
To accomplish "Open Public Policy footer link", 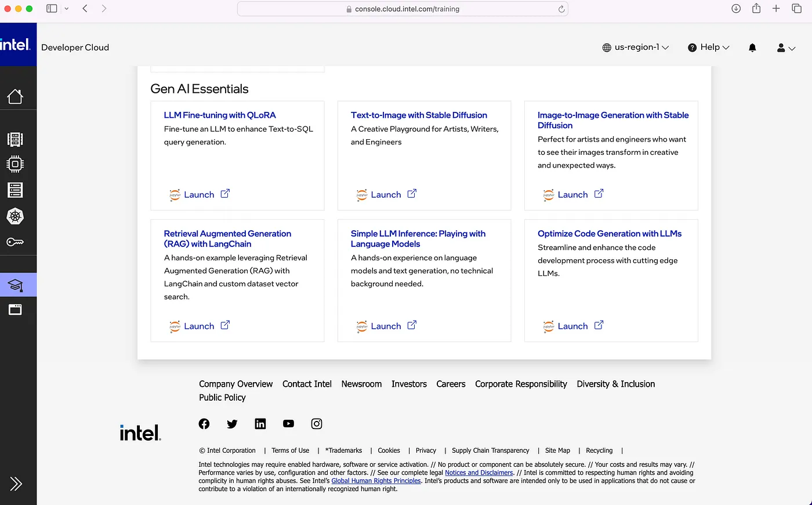I will (222, 397).
